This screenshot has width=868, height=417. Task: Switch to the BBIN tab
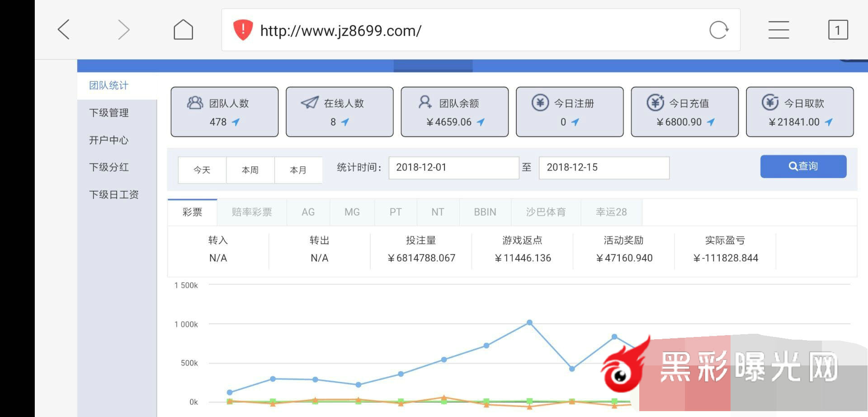coord(485,212)
